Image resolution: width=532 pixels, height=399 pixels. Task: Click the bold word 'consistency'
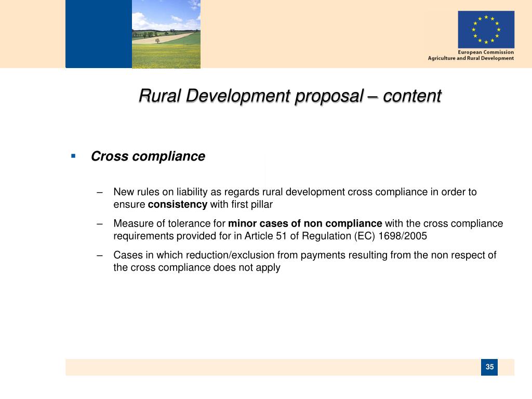178,205
